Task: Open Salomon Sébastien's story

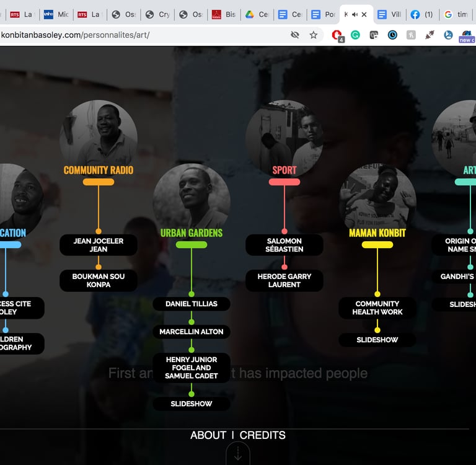Action: pos(284,245)
